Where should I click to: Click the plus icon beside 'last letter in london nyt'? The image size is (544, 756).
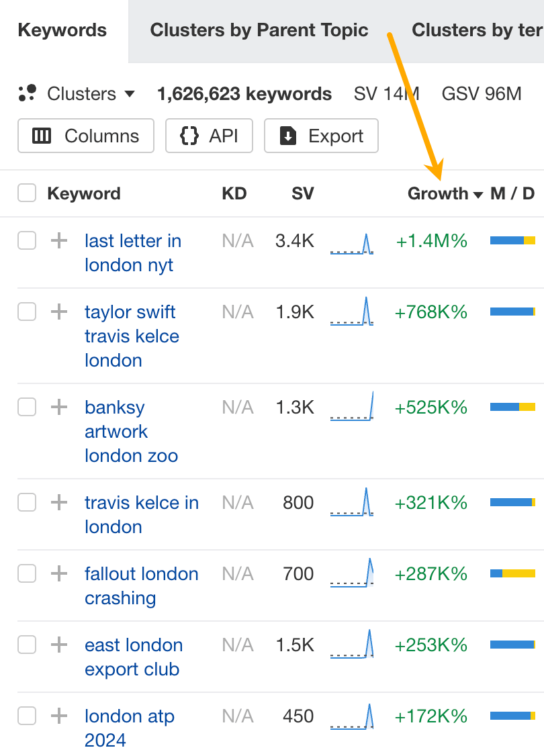[60, 240]
